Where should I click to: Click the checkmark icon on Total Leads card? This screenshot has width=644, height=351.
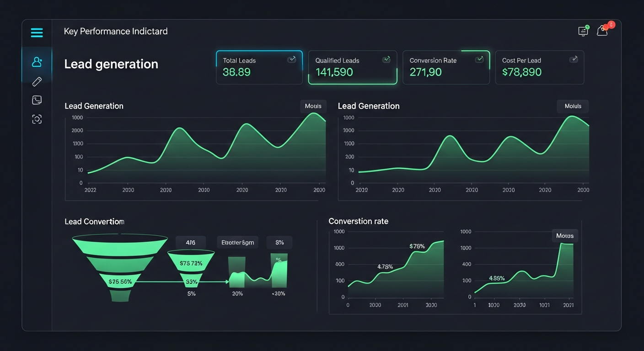click(x=292, y=59)
